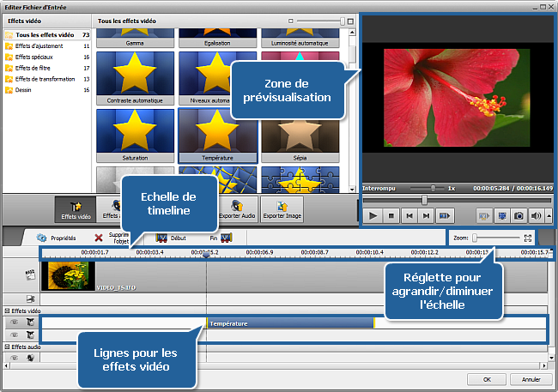Collapse the Effets vidéo timeline section

tap(7, 311)
